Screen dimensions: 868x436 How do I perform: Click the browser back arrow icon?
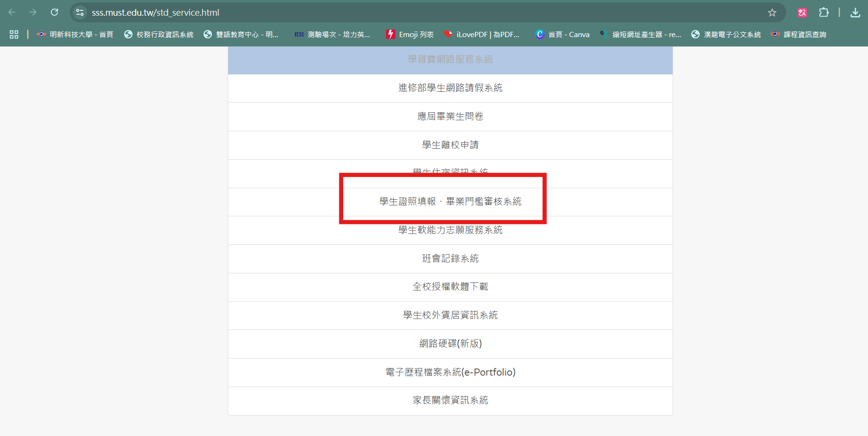12,12
